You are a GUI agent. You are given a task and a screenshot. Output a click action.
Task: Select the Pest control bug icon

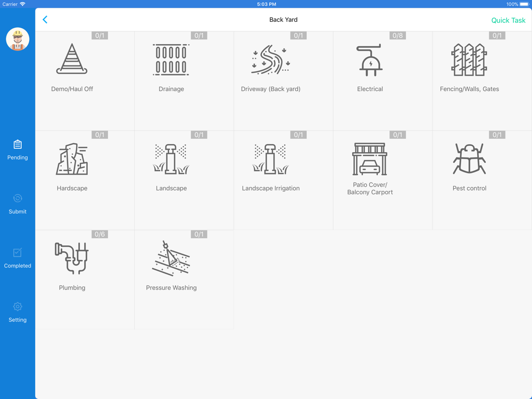click(x=469, y=159)
